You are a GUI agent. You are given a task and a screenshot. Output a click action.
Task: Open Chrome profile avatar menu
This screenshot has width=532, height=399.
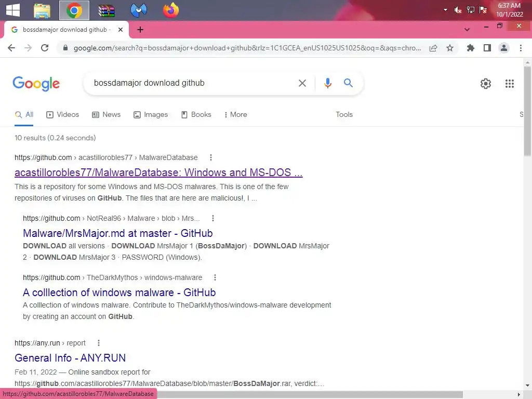pyautogui.click(x=504, y=48)
